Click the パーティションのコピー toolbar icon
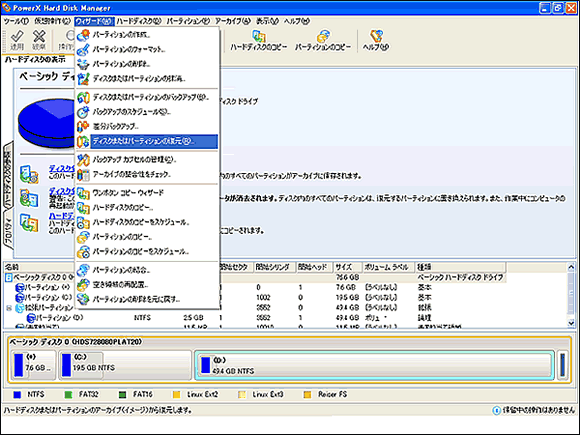 (323, 37)
